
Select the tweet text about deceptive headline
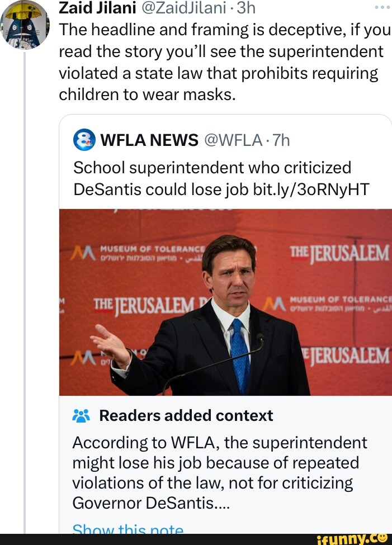[224, 62]
